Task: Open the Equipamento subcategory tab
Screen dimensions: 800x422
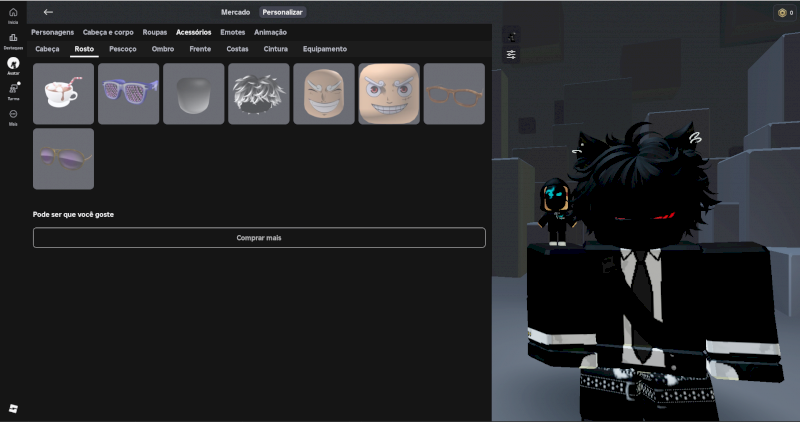Action: [x=325, y=49]
